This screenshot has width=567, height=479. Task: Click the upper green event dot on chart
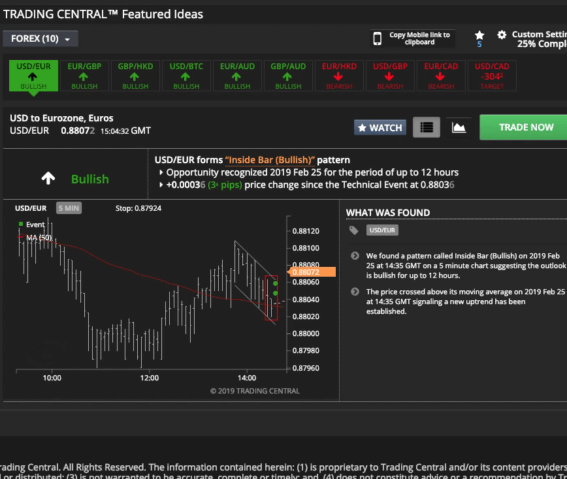click(275, 283)
